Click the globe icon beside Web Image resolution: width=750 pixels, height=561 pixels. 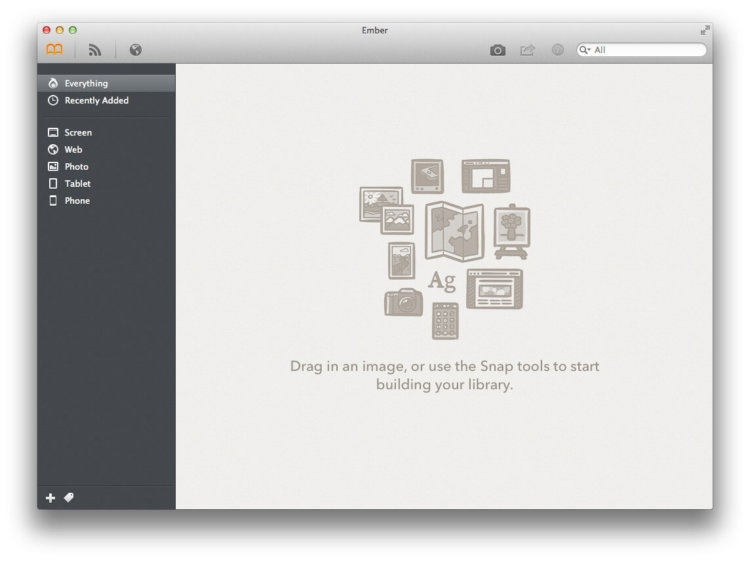click(53, 150)
